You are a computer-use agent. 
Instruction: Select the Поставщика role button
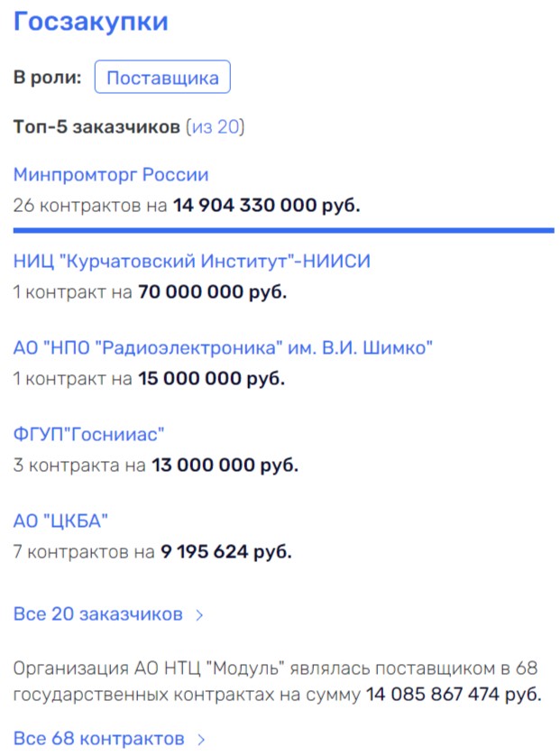point(162,77)
